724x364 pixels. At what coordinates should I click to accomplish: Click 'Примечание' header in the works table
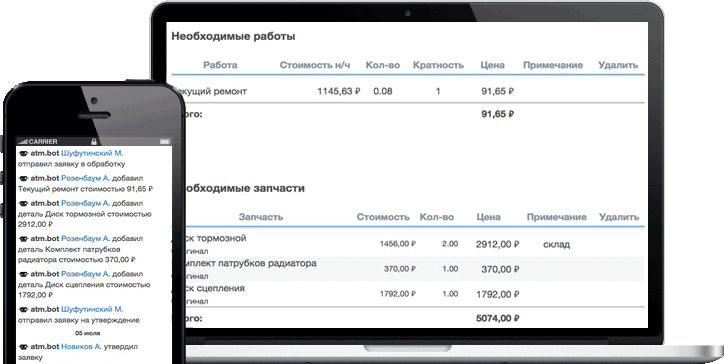(x=553, y=65)
